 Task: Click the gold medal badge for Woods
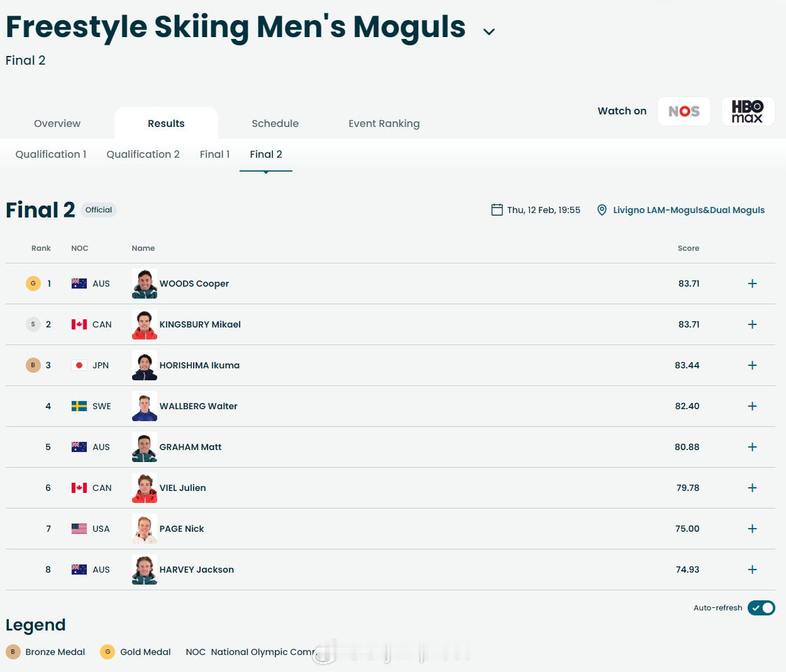pyautogui.click(x=33, y=284)
